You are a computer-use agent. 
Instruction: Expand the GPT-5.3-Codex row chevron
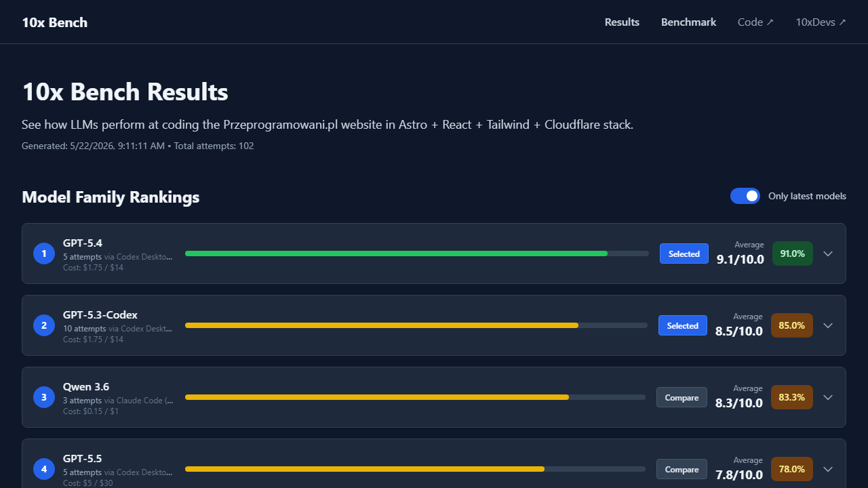828,325
